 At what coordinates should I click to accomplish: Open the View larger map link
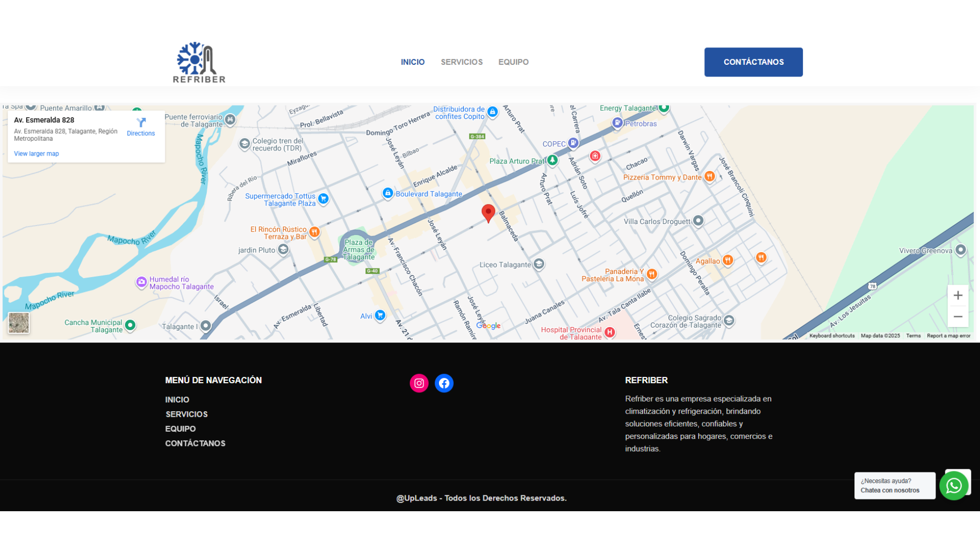coord(36,154)
